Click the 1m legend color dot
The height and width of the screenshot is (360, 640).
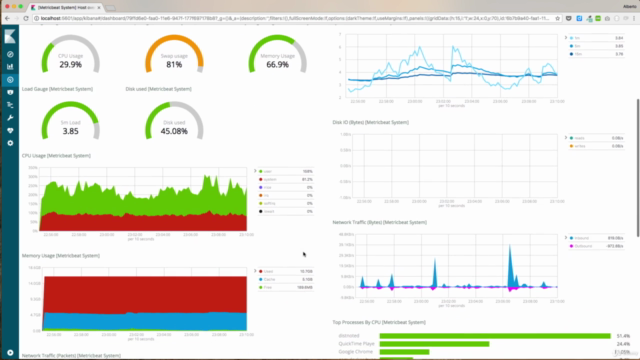[571, 38]
